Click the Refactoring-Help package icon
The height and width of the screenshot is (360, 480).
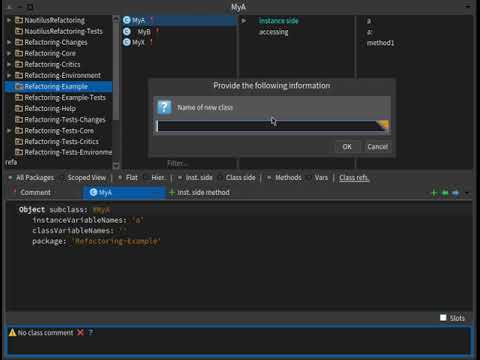click(x=19, y=109)
